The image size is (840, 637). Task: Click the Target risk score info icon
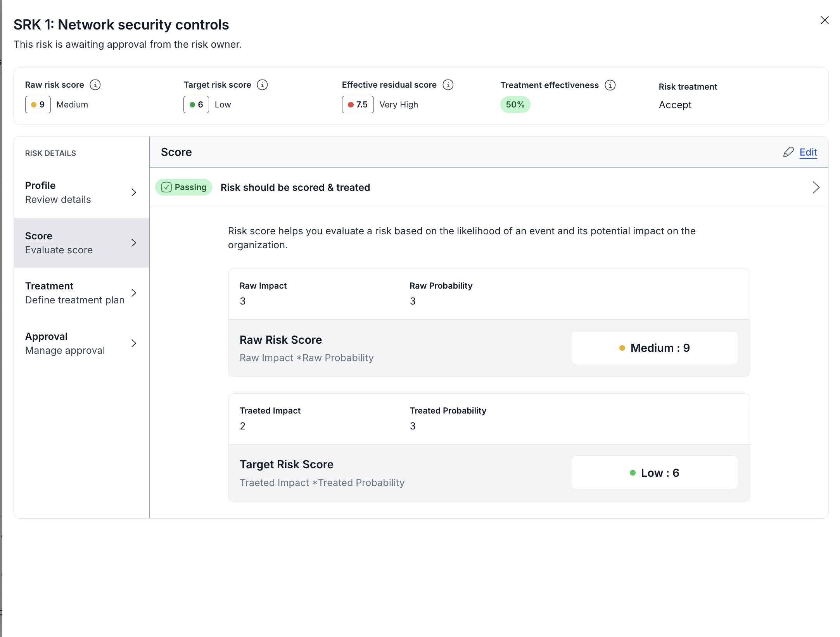click(262, 85)
